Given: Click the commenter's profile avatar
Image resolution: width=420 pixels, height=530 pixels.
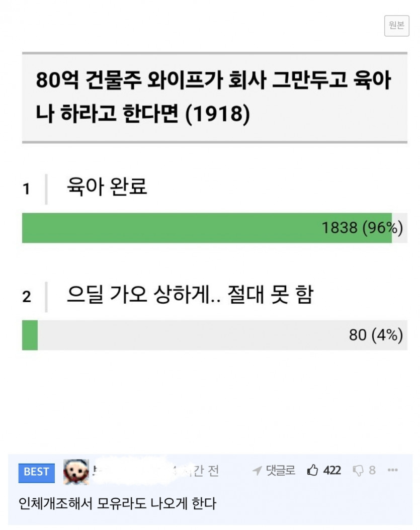Looking at the screenshot, I should (76, 472).
